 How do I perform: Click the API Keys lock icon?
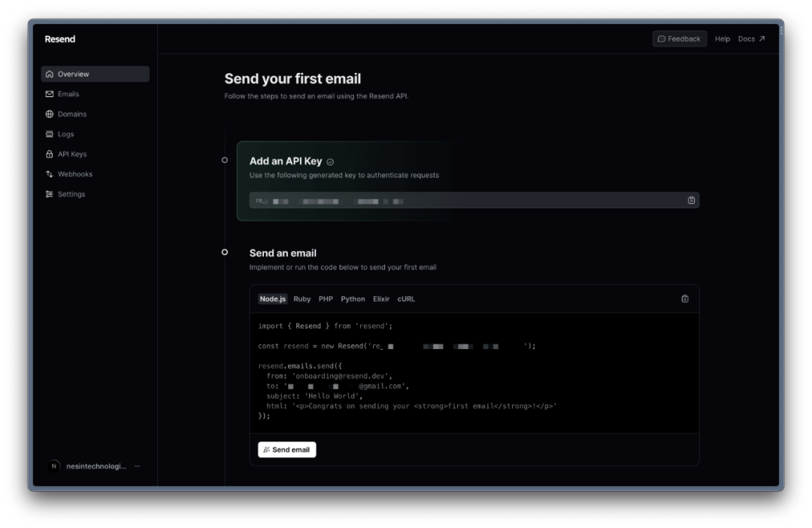tap(50, 154)
